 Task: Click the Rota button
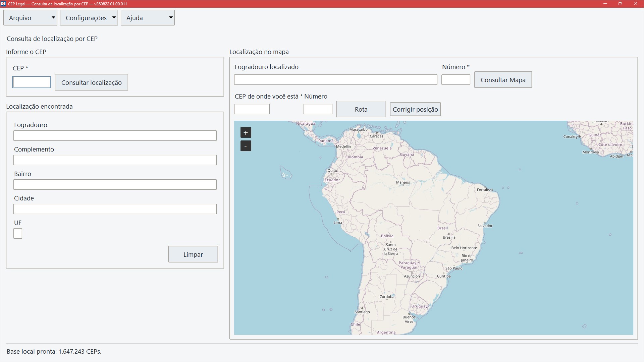[x=361, y=109]
